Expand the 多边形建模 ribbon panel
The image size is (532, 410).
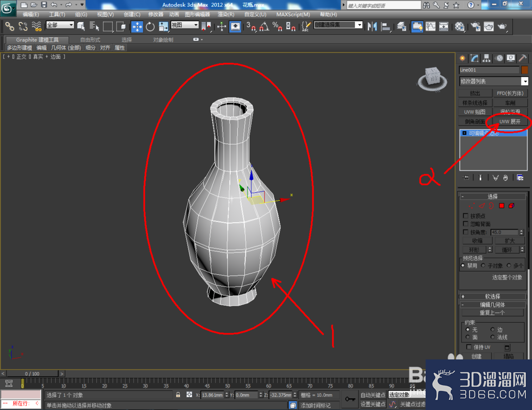click(x=20, y=48)
